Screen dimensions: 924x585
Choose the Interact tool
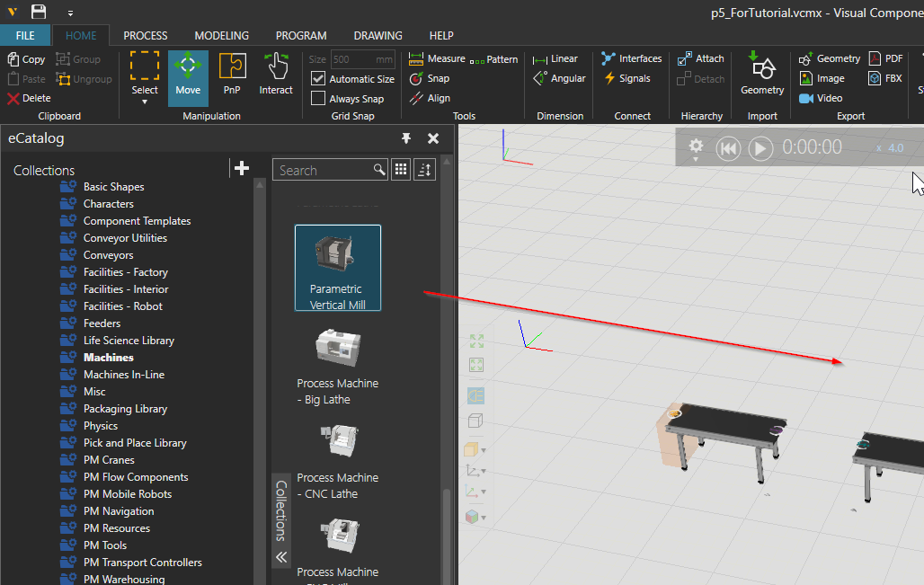[276, 74]
